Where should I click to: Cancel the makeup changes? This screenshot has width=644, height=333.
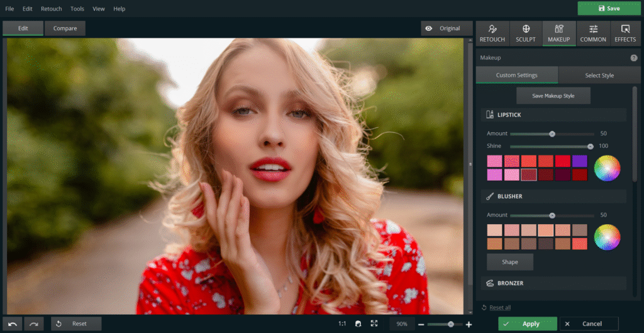(x=589, y=324)
